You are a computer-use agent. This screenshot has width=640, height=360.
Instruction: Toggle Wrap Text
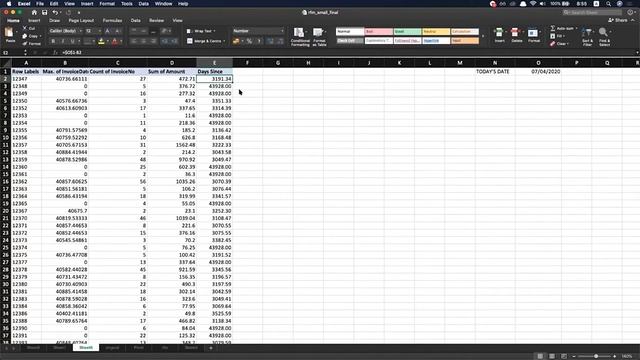(x=200, y=31)
